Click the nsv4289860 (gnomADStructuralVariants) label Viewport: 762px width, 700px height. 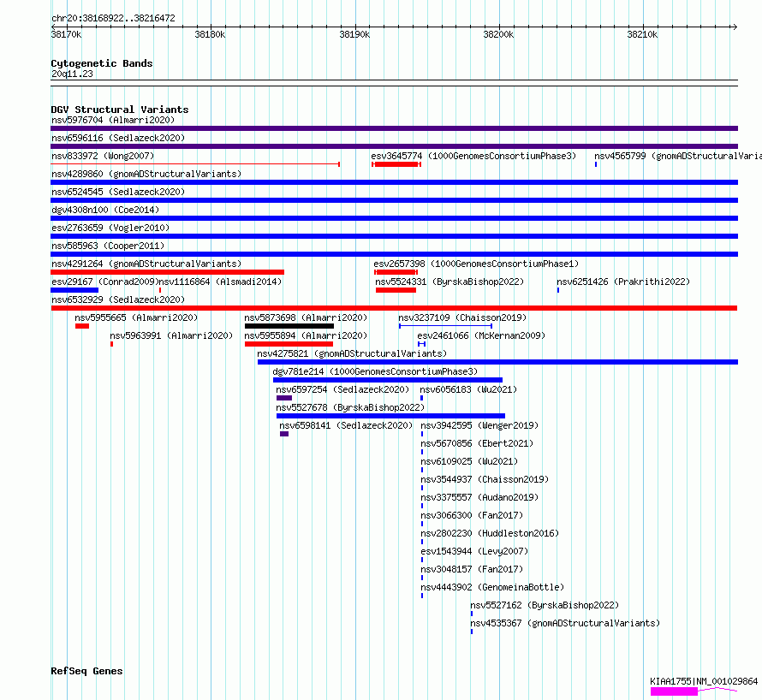pos(146,174)
